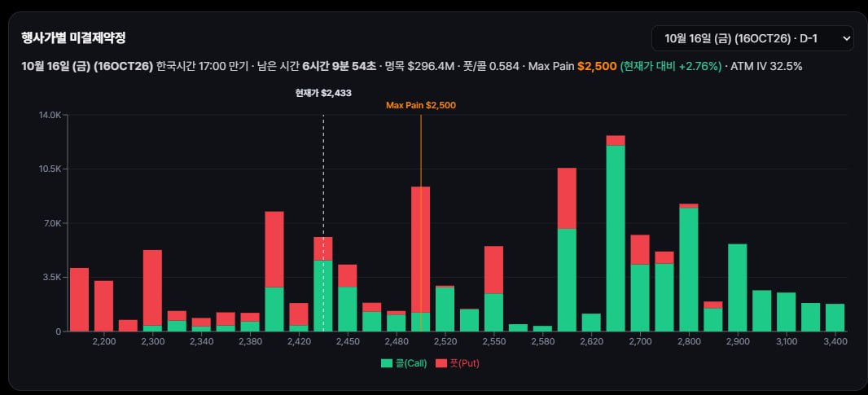Click the 풋/콜 0.584 ratio text
Viewport: 868px width, 395px height.
(x=489, y=67)
